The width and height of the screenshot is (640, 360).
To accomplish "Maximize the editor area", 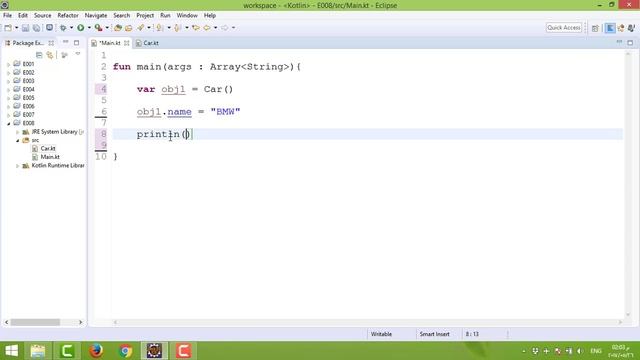I will coord(630,42).
